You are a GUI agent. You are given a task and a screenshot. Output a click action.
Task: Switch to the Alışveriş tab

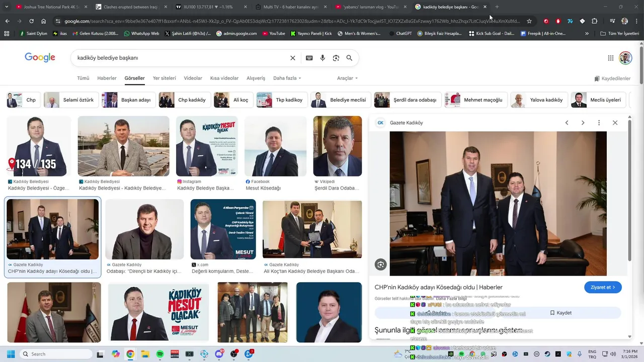[256, 78]
